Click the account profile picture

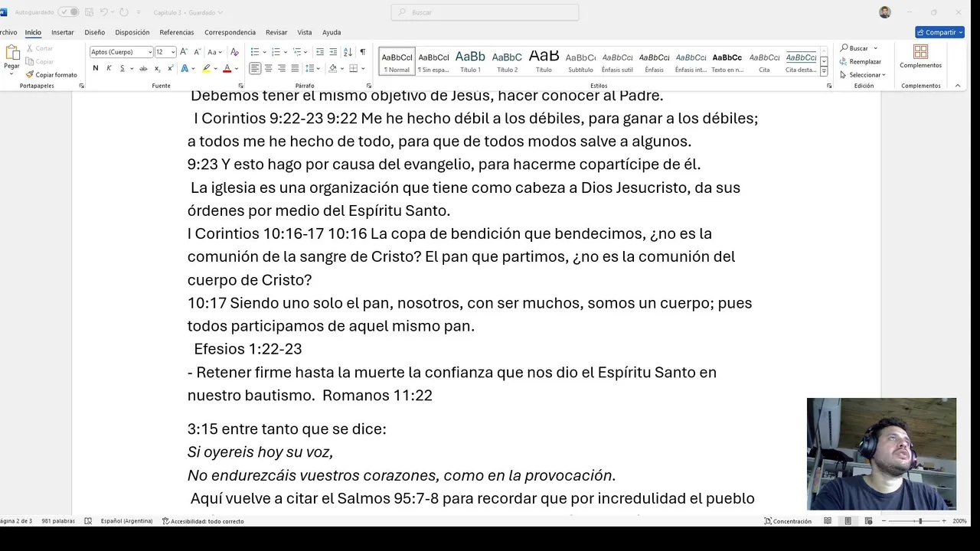pos(885,12)
